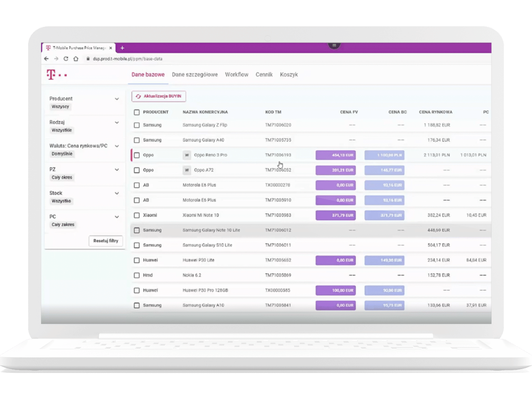Click the NAZWA KOMERCYJNA column header

coord(205,112)
